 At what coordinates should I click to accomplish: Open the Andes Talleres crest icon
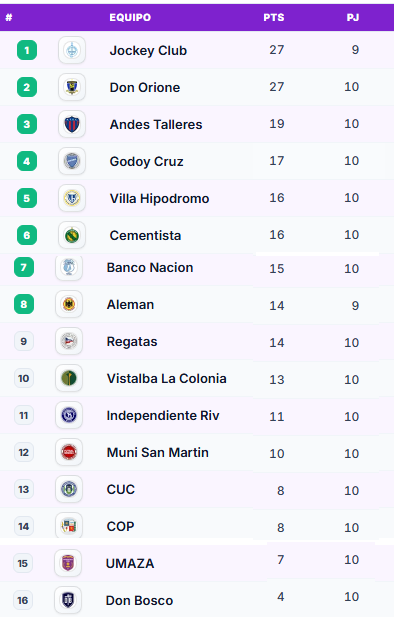pyautogui.click(x=72, y=124)
